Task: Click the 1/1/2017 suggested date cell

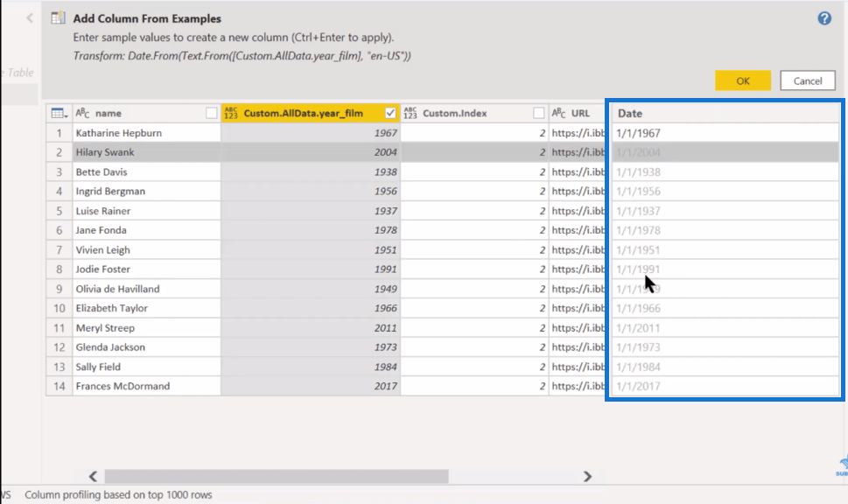Action: point(725,386)
